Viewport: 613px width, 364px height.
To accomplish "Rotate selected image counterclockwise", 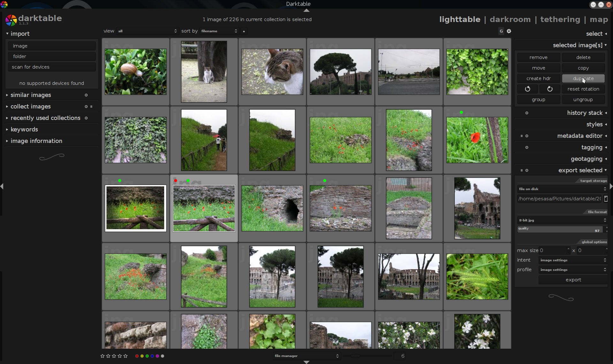I will tap(527, 89).
